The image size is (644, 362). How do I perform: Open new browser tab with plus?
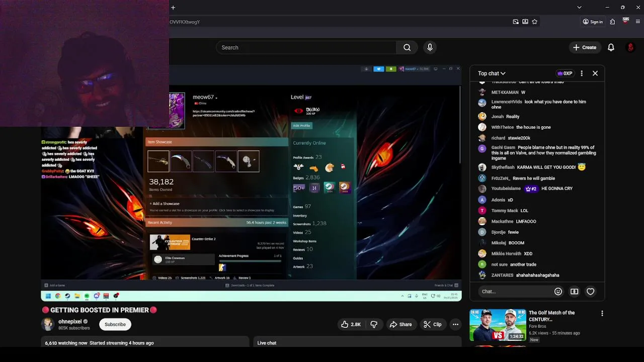click(x=173, y=8)
